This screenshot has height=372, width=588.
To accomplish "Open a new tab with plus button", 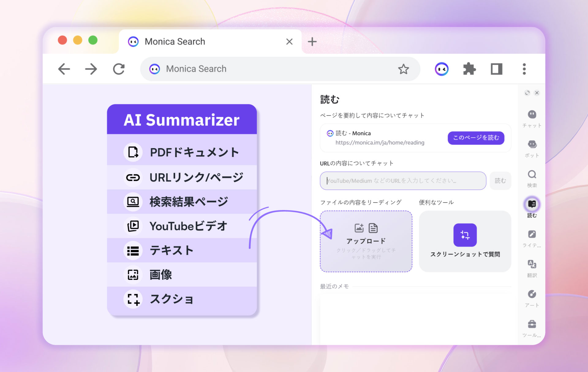I will (312, 42).
